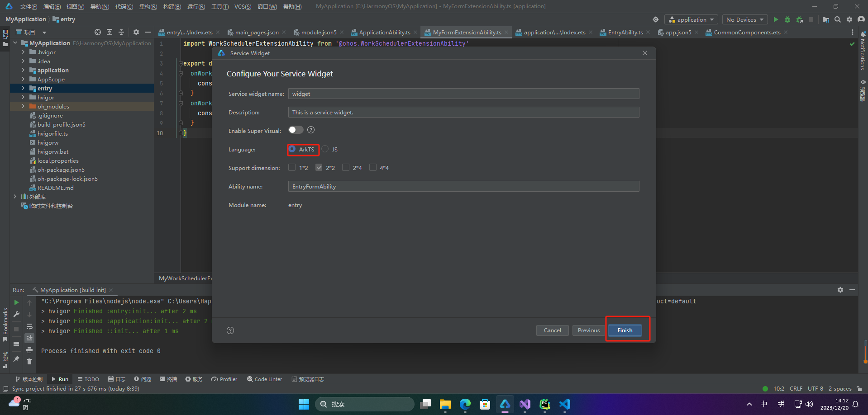The image size is (868, 415).
Task: Click the Previous button
Action: 588,330
